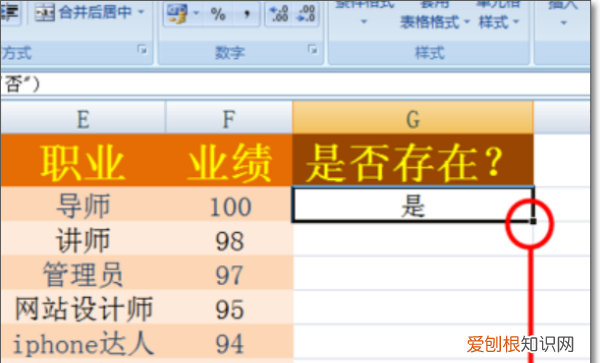Open the Alignment group dialog launcher
The width and height of the screenshot is (600, 363).
pos(142,50)
